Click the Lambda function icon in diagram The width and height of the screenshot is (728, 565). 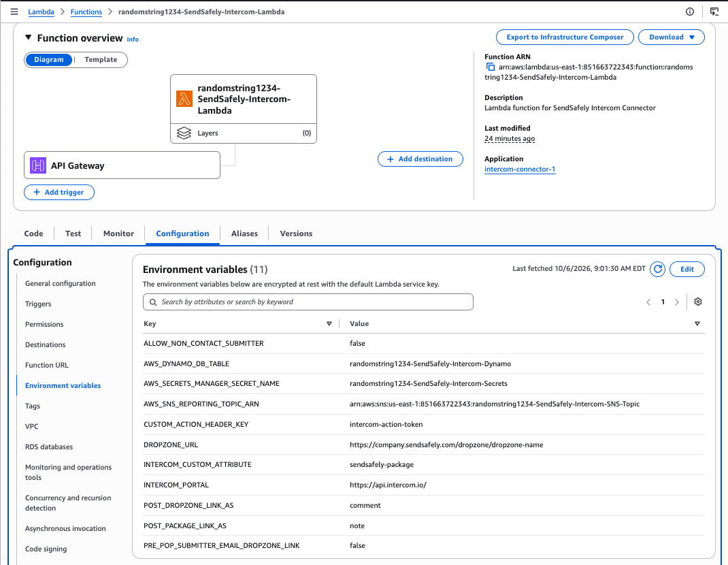pyautogui.click(x=184, y=99)
